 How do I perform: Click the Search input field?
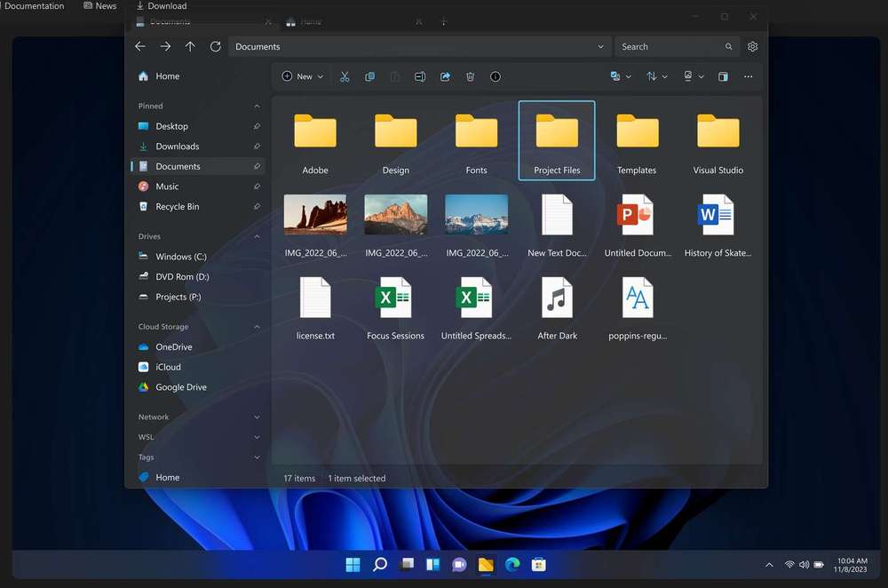676,46
